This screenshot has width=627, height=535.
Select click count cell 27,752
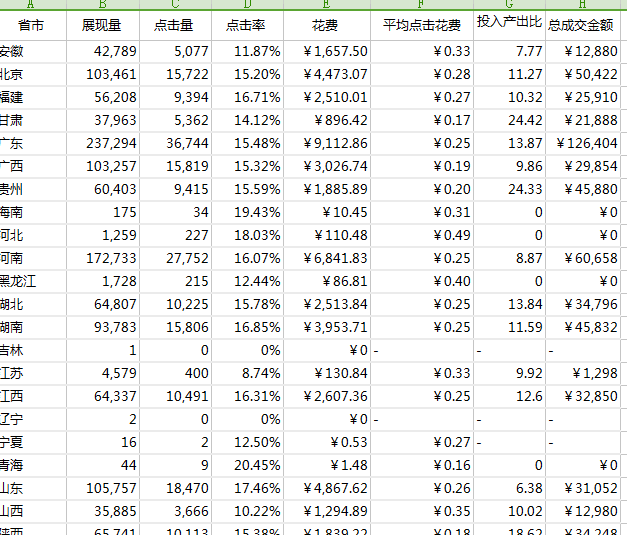tap(175, 258)
